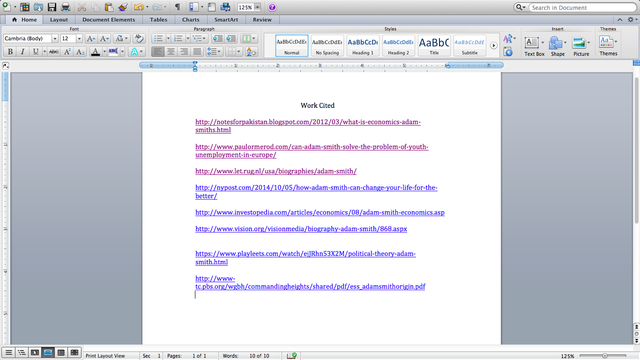The height and width of the screenshot is (360, 640).
Task: Click the bulleted list icon
Action: [x=158, y=38]
